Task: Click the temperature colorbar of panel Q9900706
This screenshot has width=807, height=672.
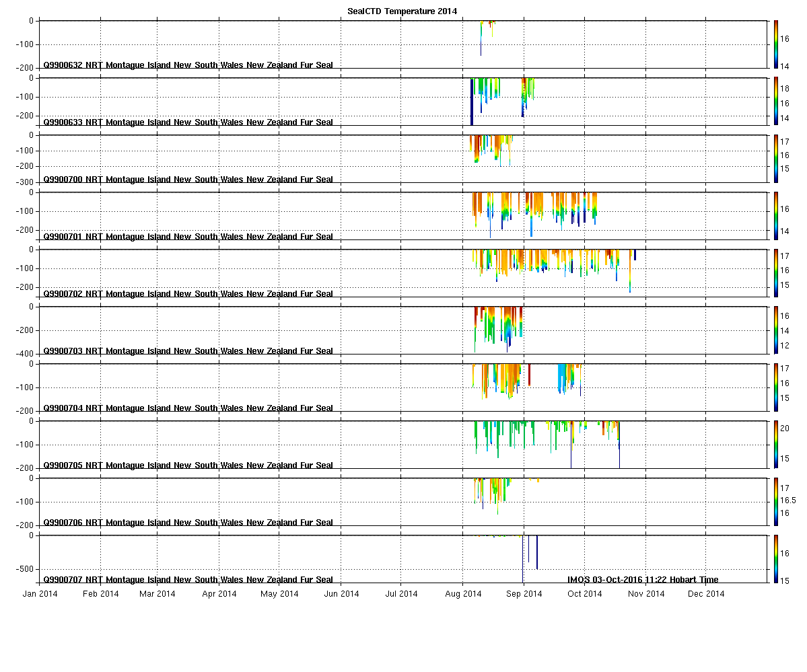Action: (x=776, y=501)
